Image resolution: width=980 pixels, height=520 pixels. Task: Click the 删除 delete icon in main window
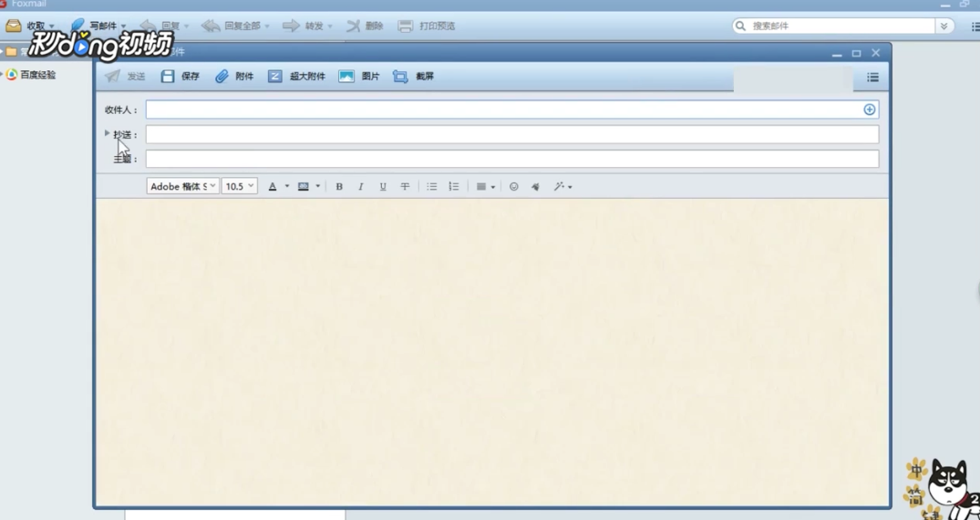tap(354, 26)
